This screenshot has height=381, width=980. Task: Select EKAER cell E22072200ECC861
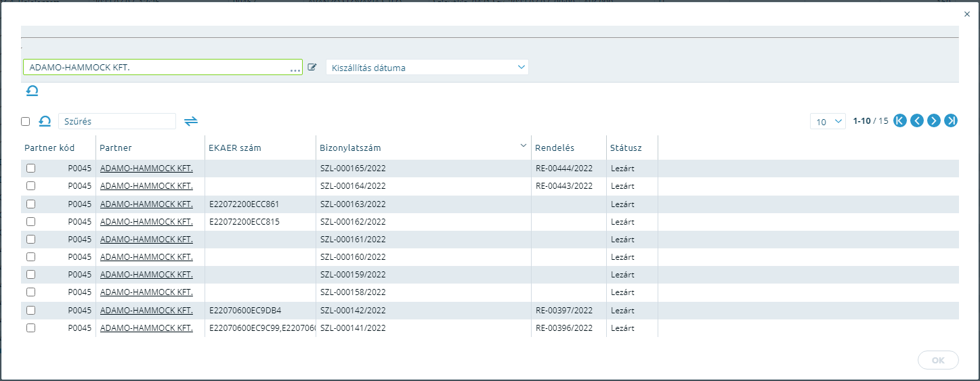coord(244,204)
